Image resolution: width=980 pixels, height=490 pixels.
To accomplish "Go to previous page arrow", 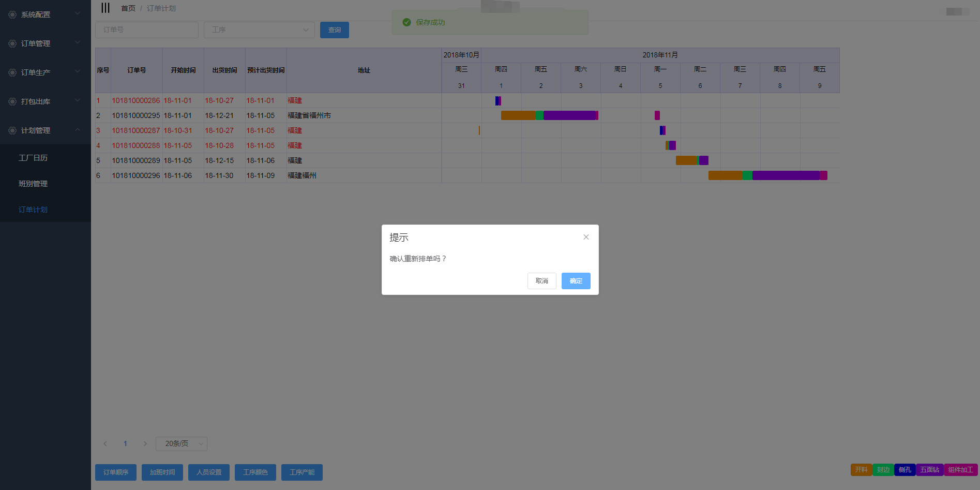I will click(105, 443).
